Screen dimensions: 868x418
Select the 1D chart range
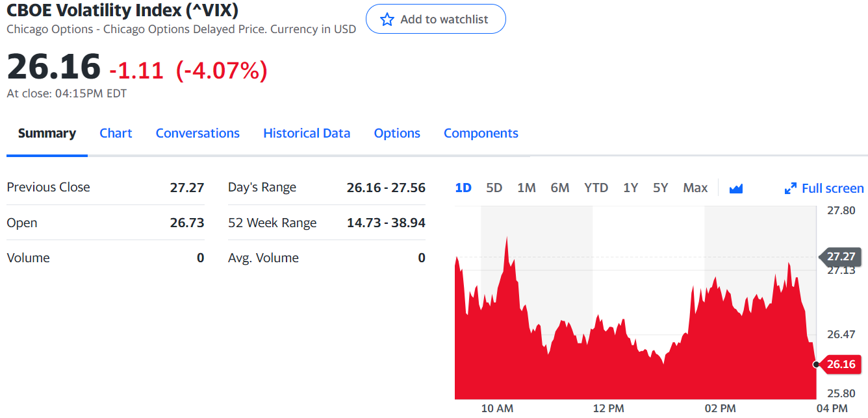click(x=463, y=188)
